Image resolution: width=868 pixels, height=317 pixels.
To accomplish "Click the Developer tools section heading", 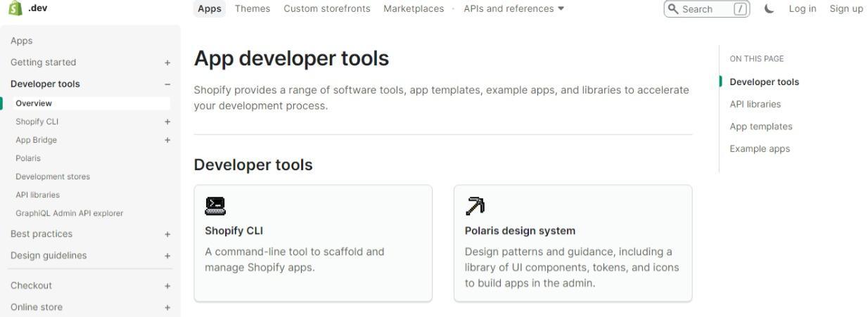I will (253, 165).
